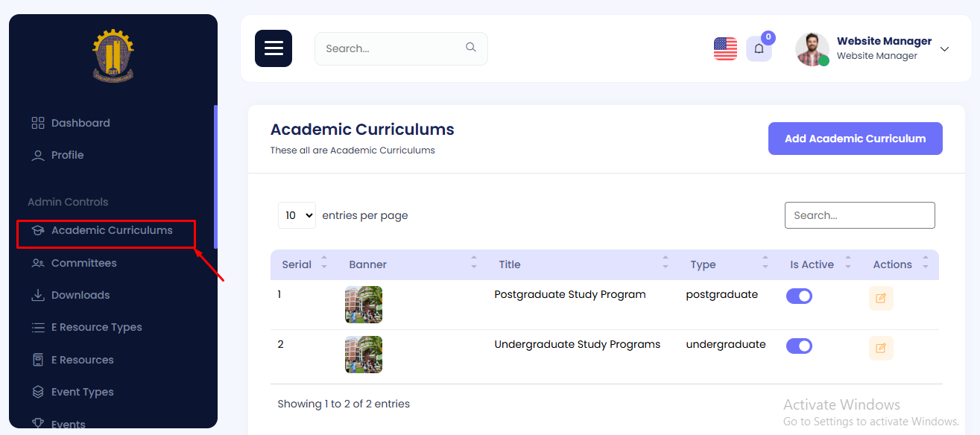Click the edit icon for Undergraduate Study Programs

[x=881, y=348]
